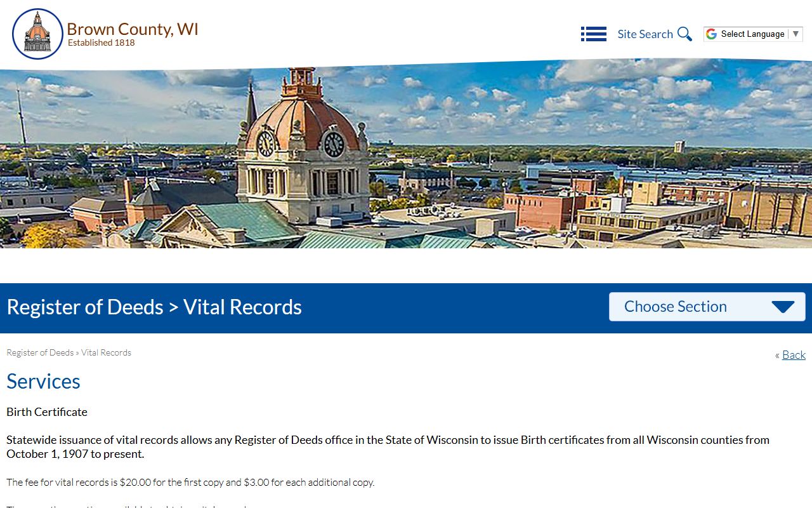Click the Established 1818 text
Viewport: 812px width, 508px height.
point(101,43)
